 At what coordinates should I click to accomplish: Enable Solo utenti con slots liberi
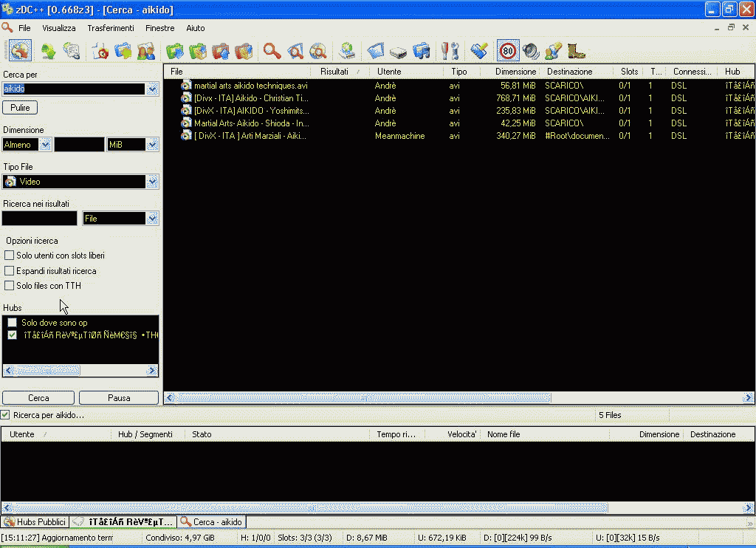click(10, 256)
